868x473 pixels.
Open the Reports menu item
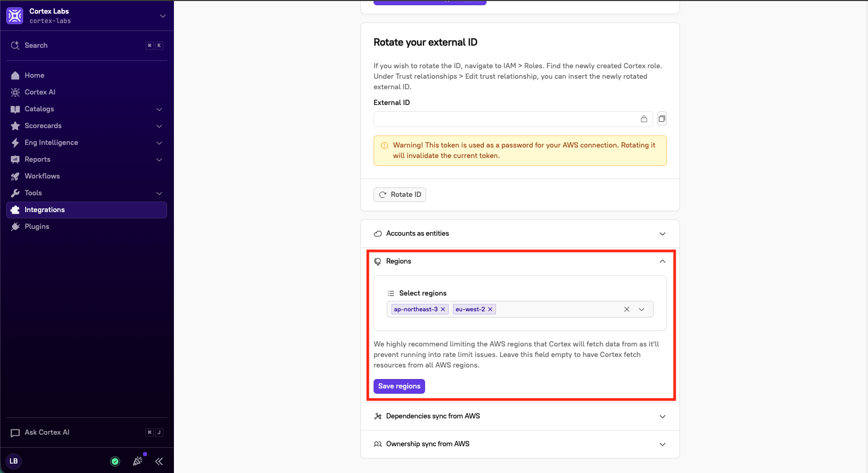[87, 160]
